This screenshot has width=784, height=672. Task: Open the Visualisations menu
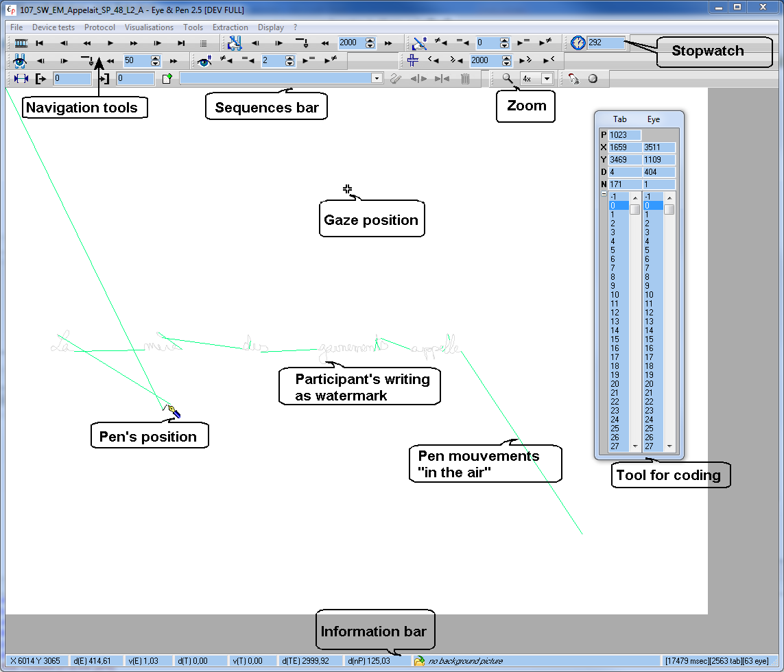click(149, 27)
